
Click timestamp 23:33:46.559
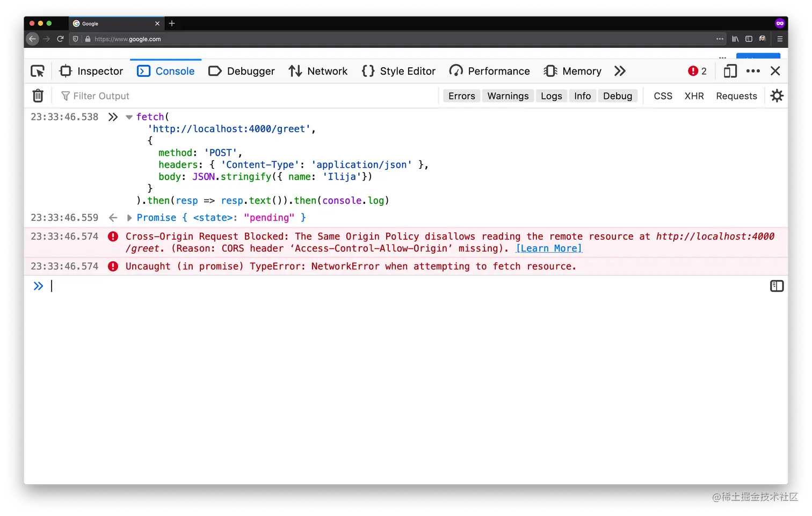pos(64,218)
